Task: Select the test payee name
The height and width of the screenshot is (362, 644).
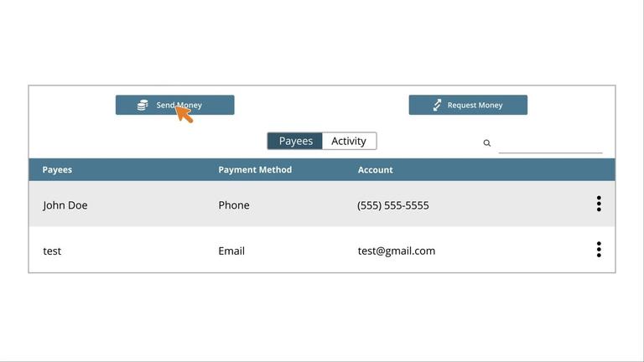Action: pyautogui.click(x=52, y=251)
